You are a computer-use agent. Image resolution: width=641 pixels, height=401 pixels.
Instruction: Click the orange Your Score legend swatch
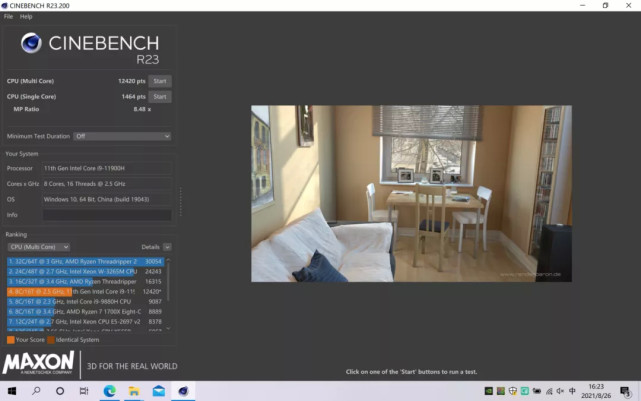tap(11, 340)
